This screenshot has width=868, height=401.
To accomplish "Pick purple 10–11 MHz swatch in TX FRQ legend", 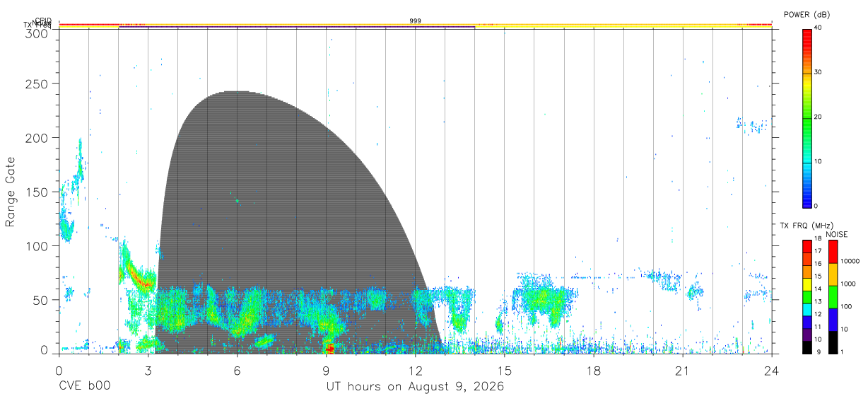I will (x=807, y=334).
